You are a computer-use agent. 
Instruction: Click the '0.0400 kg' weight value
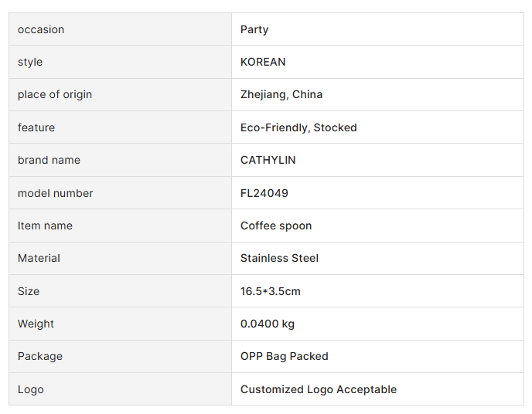click(x=268, y=324)
